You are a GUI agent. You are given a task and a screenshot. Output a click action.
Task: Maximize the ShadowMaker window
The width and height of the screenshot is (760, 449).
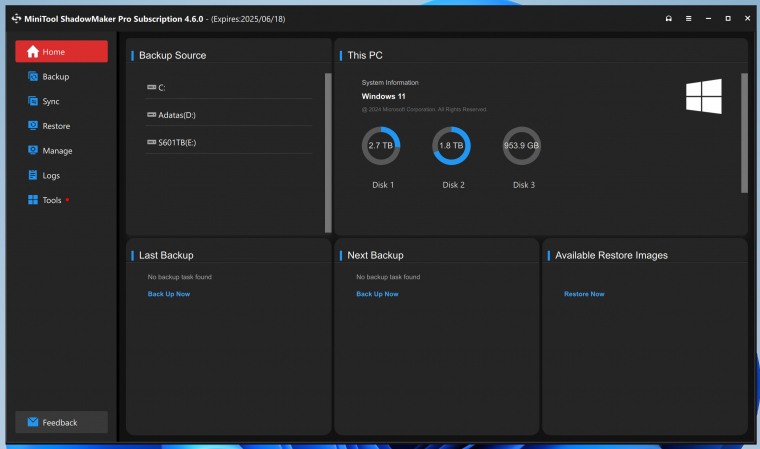click(728, 18)
